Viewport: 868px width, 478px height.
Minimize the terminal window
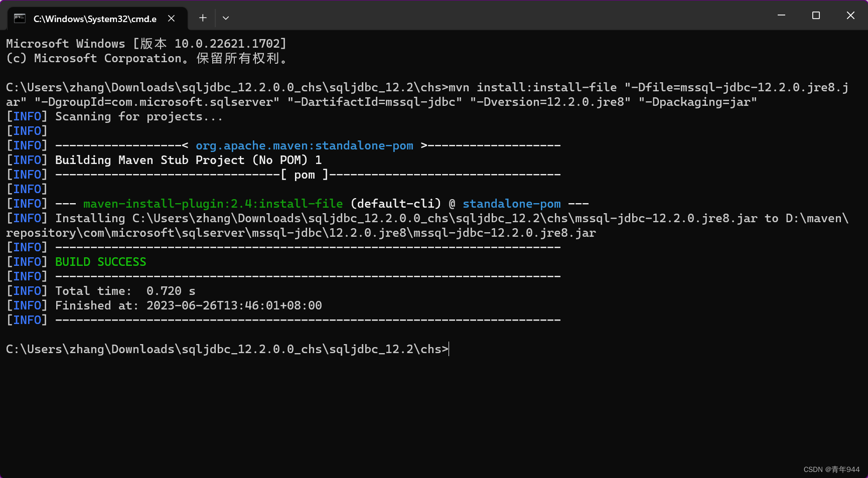[781, 15]
